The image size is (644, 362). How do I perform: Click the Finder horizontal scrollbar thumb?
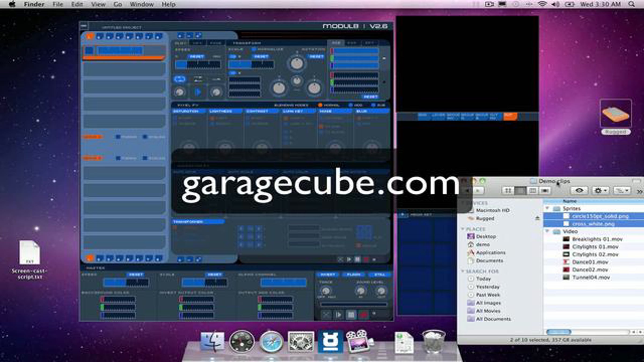(x=559, y=332)
